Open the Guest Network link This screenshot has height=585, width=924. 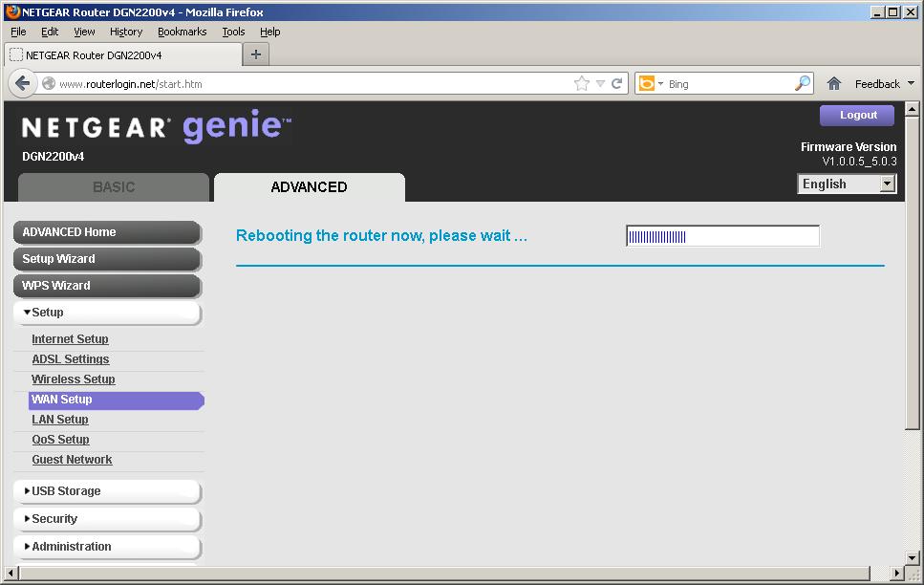point(72,460)
